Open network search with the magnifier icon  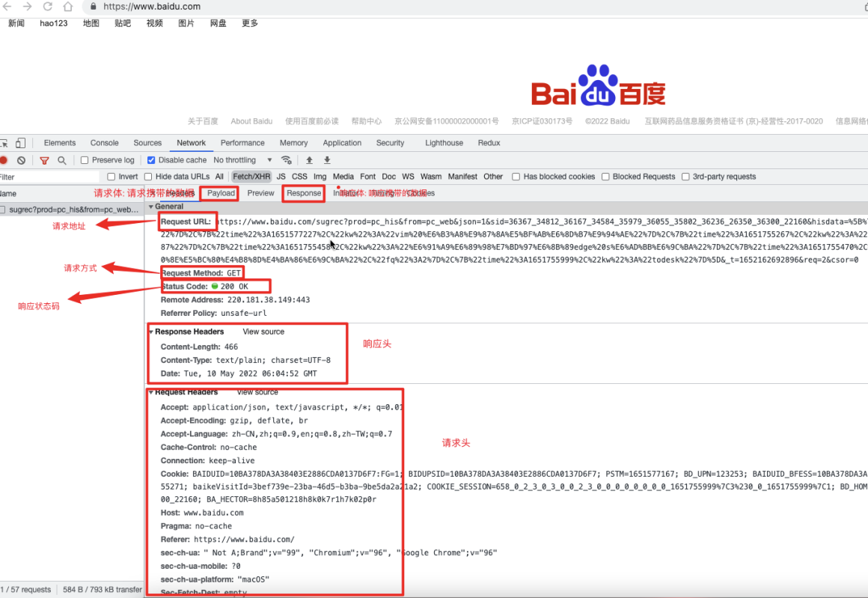62,160
